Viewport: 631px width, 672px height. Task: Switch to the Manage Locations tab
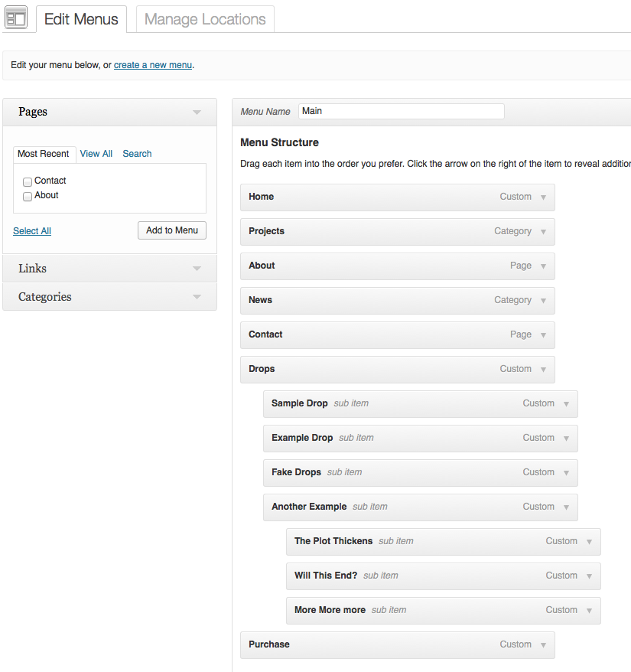205,20
